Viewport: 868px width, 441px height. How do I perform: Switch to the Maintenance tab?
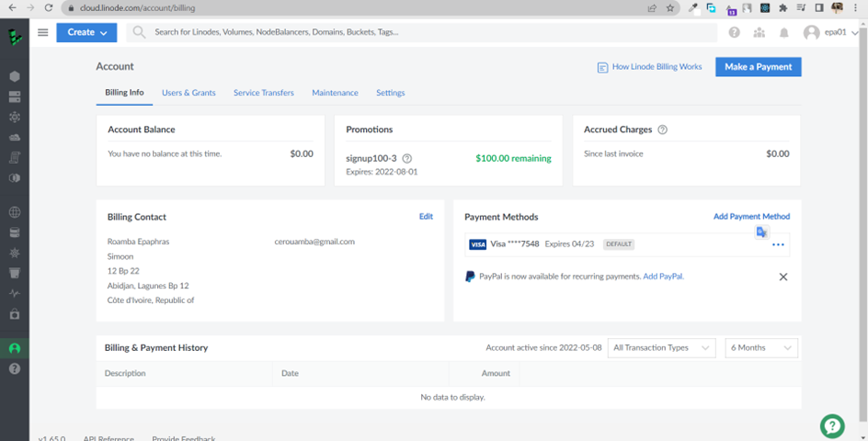pos(335,93)
